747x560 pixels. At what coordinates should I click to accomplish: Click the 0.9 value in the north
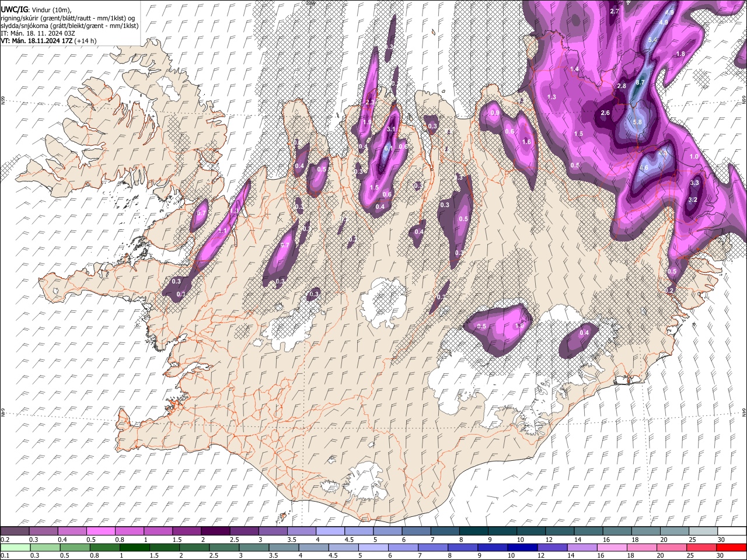[495, 113]
